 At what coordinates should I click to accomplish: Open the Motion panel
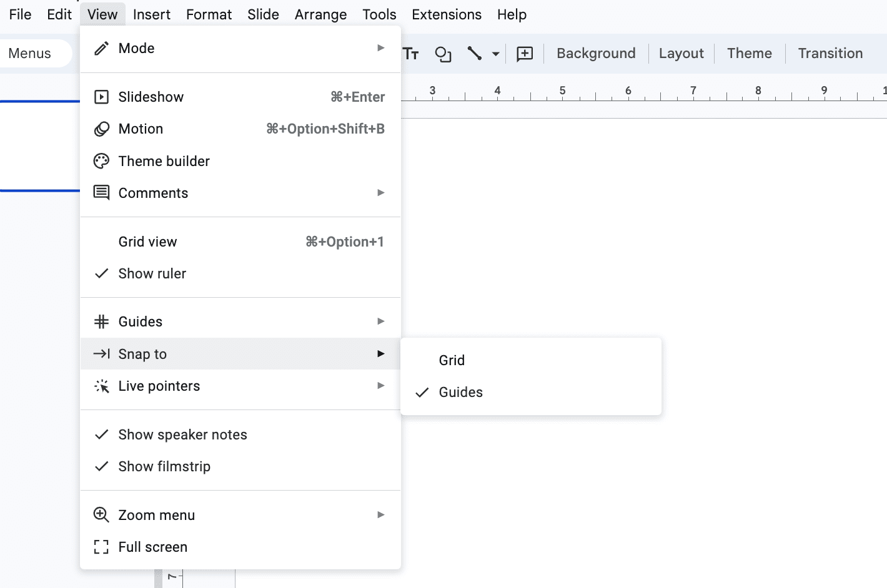[x=141, y=129]
